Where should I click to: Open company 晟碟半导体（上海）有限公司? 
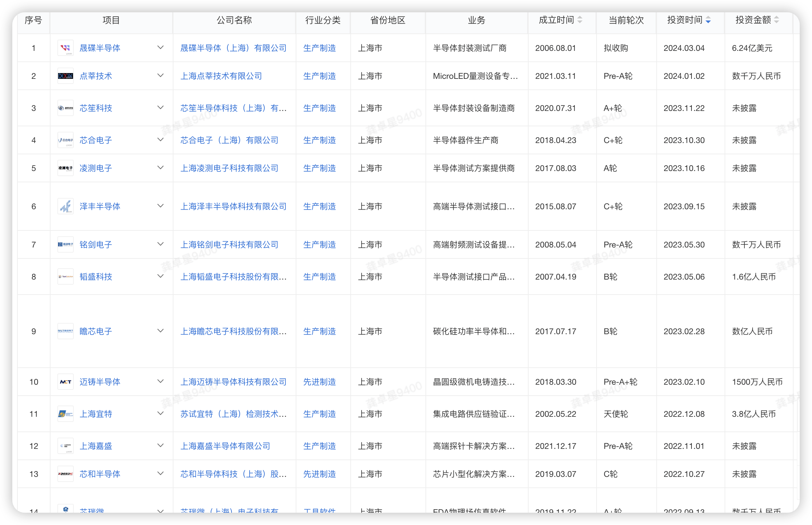click(x=234, y=48)
